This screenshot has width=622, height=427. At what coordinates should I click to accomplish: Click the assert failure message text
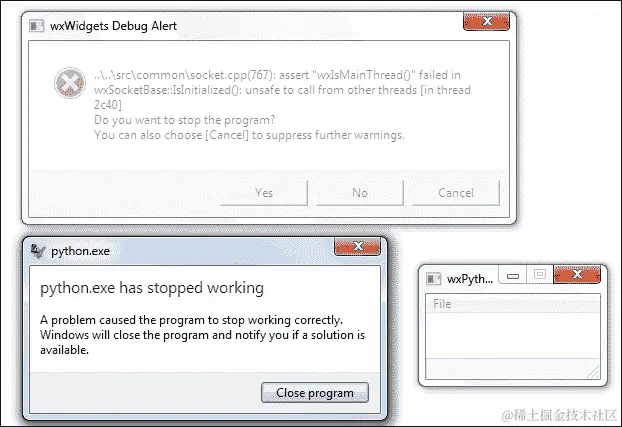pos(282,90)
